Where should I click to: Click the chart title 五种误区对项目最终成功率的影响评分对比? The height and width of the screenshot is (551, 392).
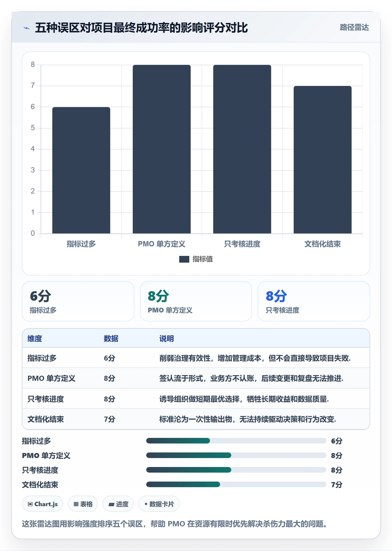[x=141, y=28]
